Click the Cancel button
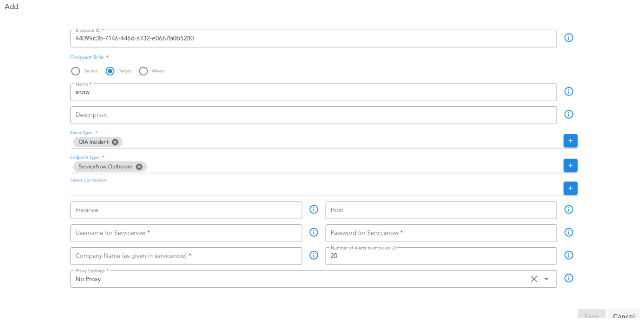The width and height of the screenshot is (644, 322). [624, 316]
